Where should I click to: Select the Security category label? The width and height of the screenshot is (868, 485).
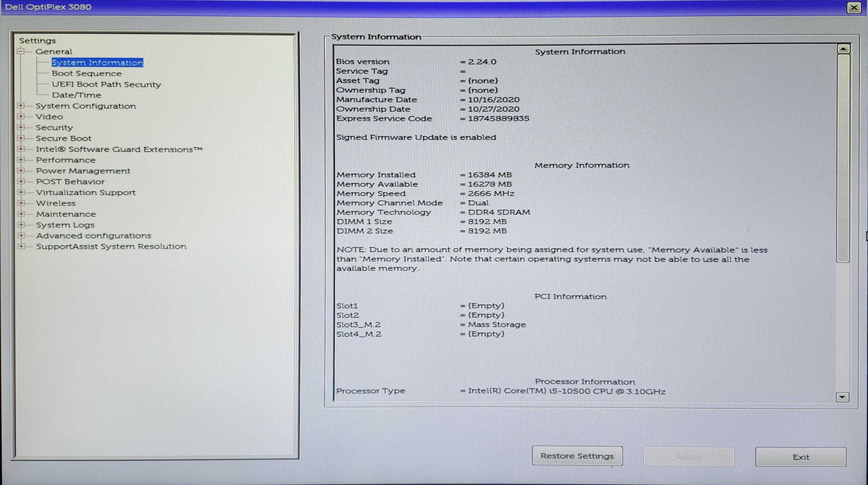tap(54, 127)
